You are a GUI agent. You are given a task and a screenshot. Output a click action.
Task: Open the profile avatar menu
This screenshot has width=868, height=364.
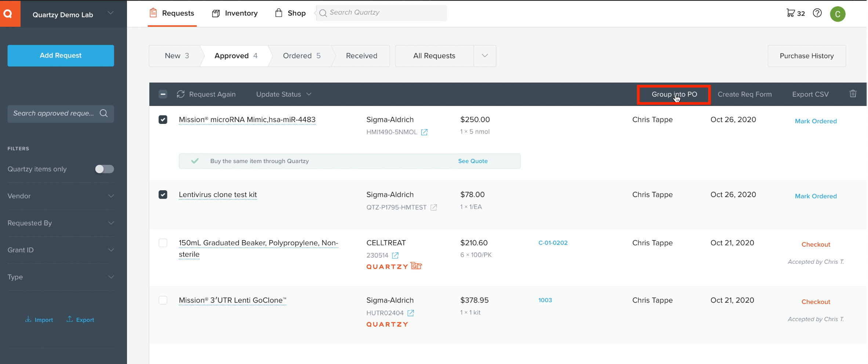pos(838,14)
